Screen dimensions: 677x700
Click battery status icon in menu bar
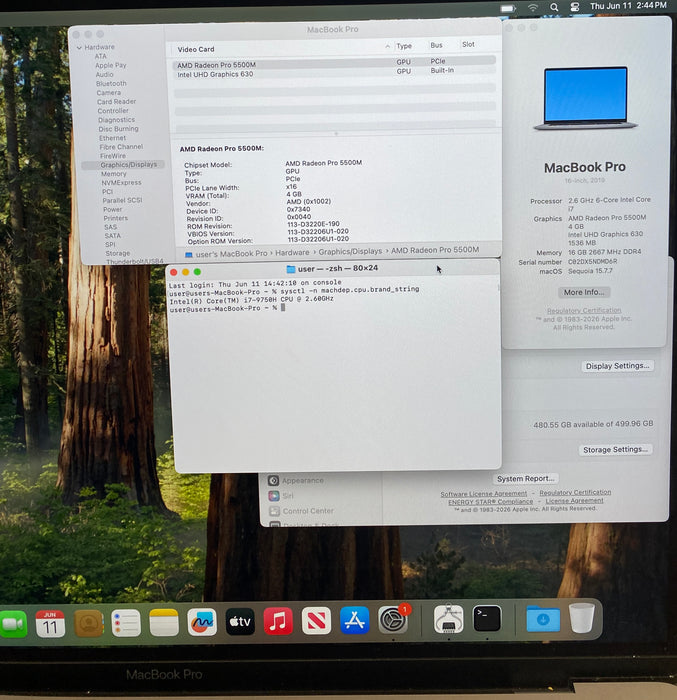[x=508, y=8]
